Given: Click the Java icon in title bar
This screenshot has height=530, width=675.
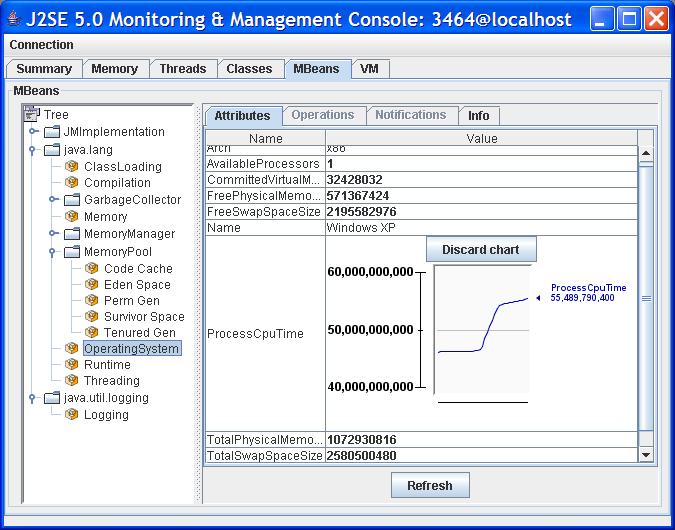Looking at the screenshot, I should click(14, 19).
